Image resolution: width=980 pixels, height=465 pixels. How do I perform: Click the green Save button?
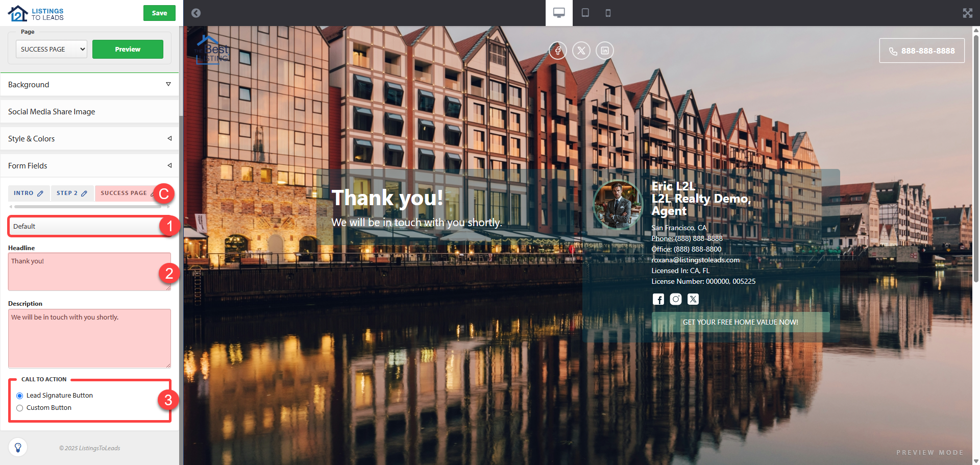click(159, 13)
